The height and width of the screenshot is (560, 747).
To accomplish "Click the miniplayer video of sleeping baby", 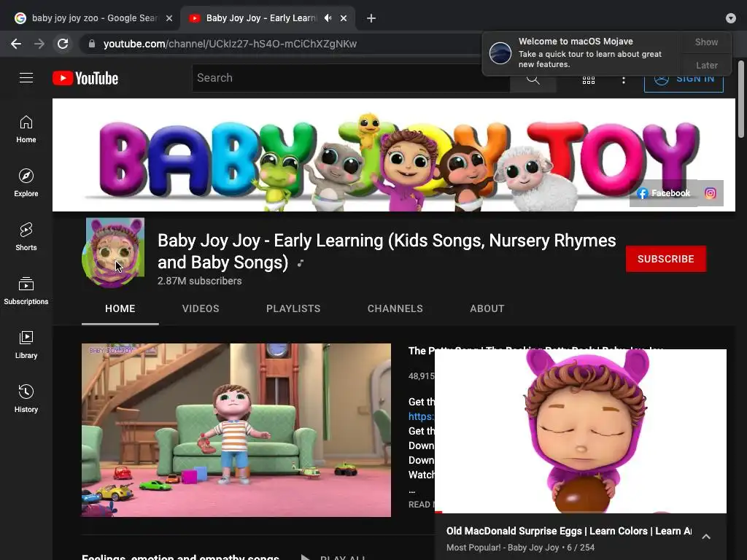I will click(x=581, y=431).
